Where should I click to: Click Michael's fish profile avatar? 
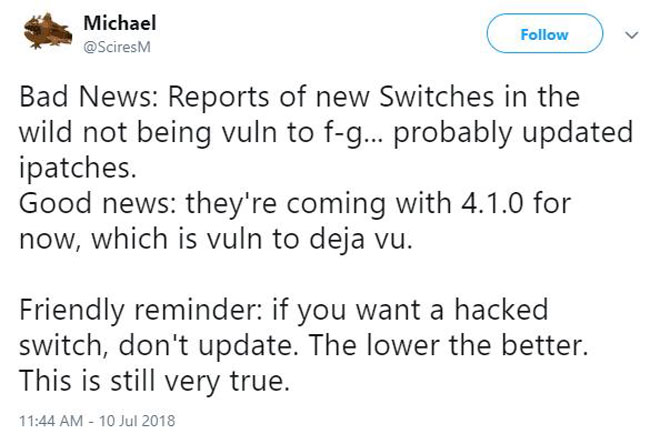click(48, 31)
